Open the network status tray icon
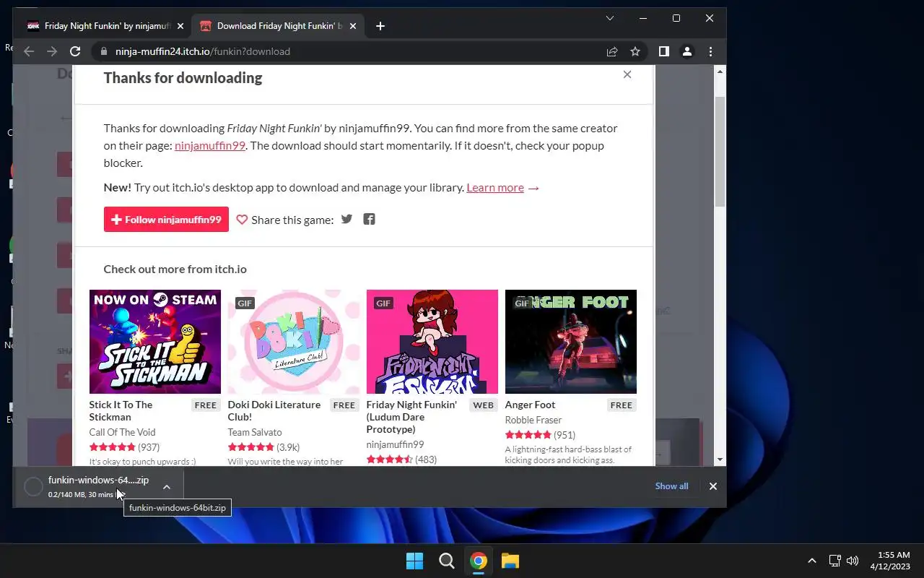The image size is (924, 578). coord(834,561)
